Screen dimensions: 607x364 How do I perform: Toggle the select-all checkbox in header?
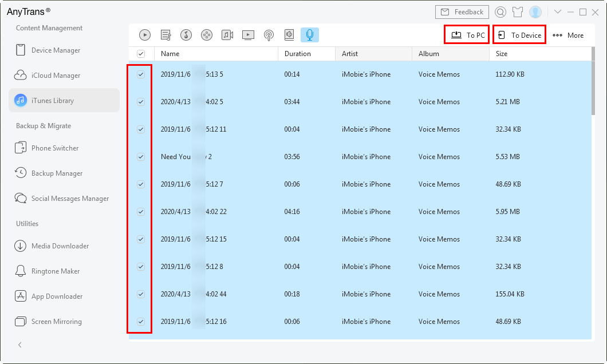(x=141, y=54)
